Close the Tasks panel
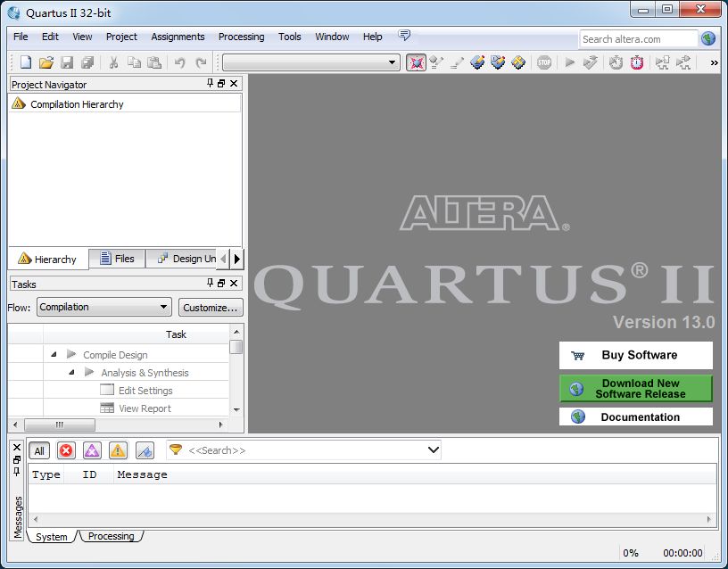This screenshot has width=728, height=569. pos(234,283)
